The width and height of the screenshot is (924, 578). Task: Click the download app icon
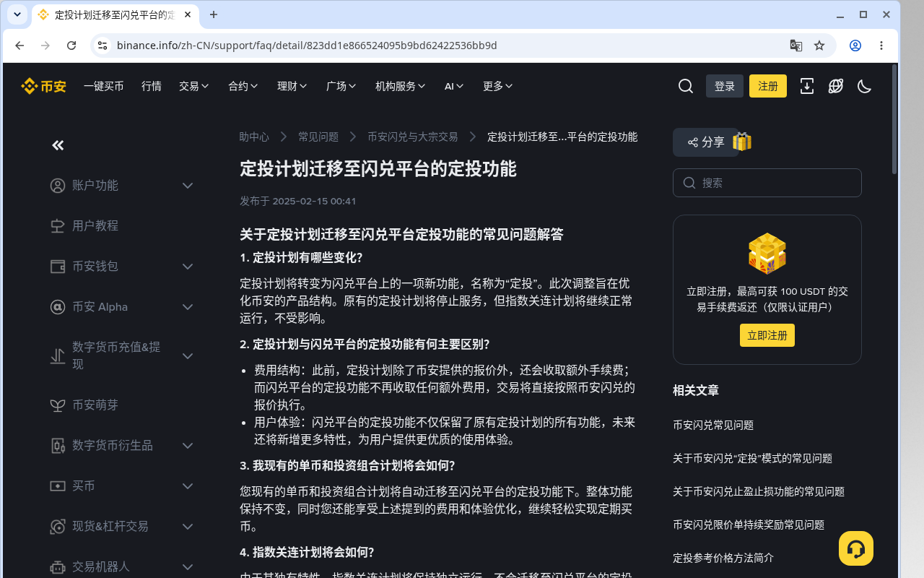click(807, 86)
